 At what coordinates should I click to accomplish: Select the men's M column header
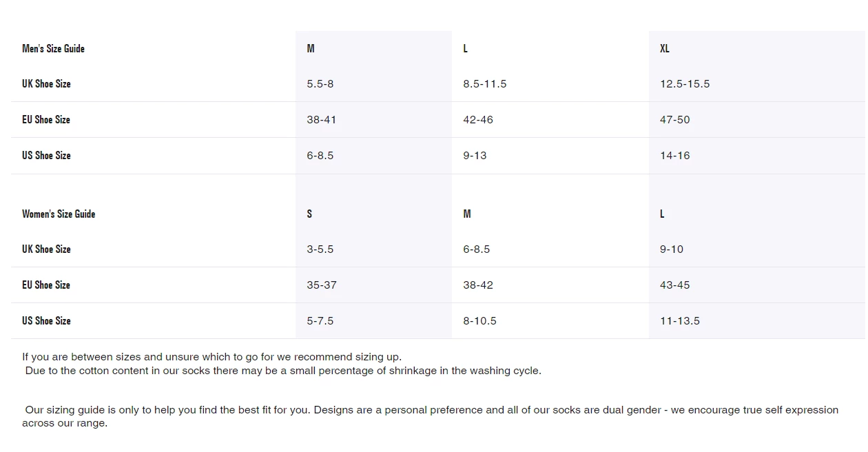pos(311,48)
